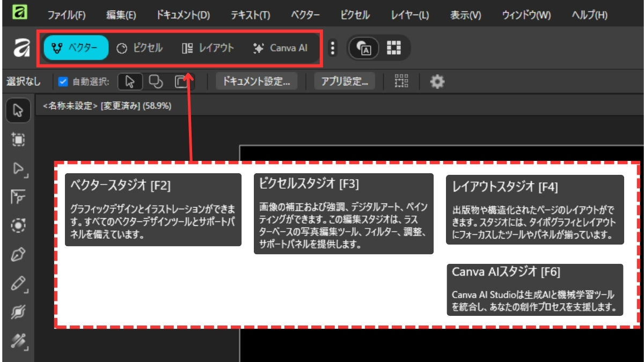644x362 pixels.
Task: Open the ファイル(F) menu
Action: (66, 15)
